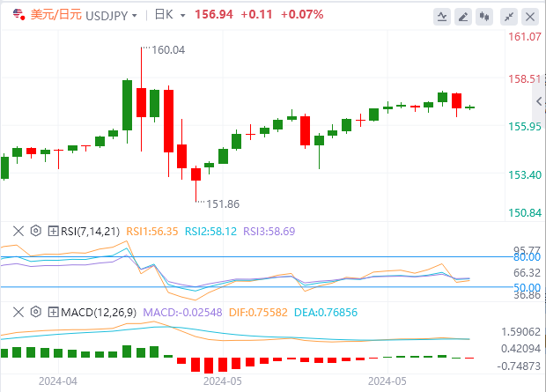The width and height of the screenshot is (546, 392).
Task: Remove the MACD indicator with X
Action: point(18,312)
